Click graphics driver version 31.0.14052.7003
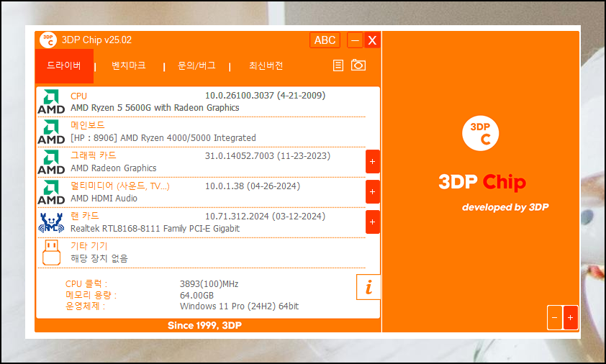This screenshot has height=364, width=606. [x=268, y=155]
